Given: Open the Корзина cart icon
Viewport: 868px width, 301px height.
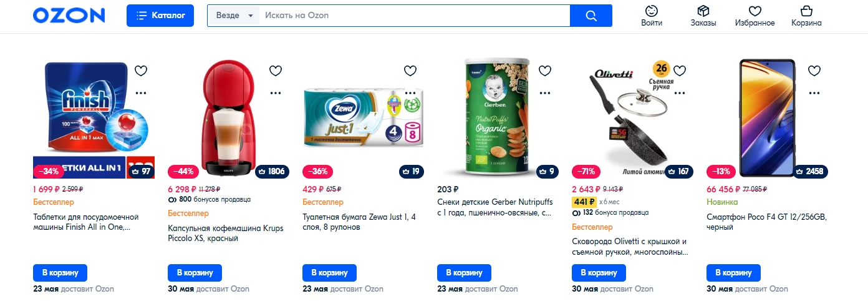Looking at the screenshot, I should 806,16.
